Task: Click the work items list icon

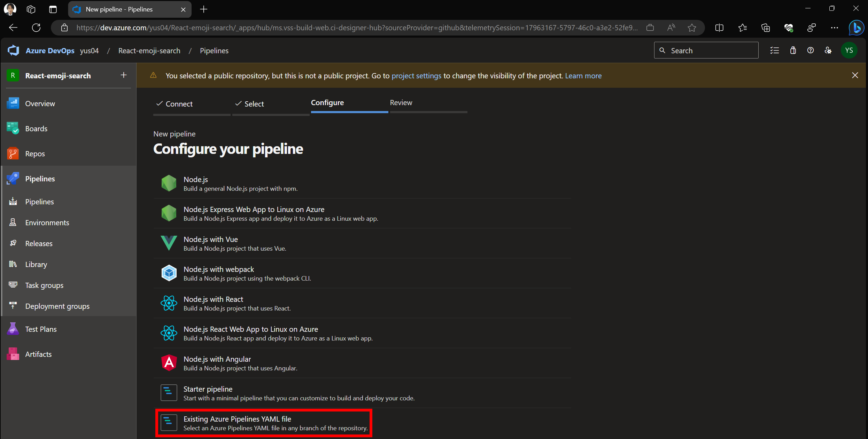Action: [x=775, y=50]
